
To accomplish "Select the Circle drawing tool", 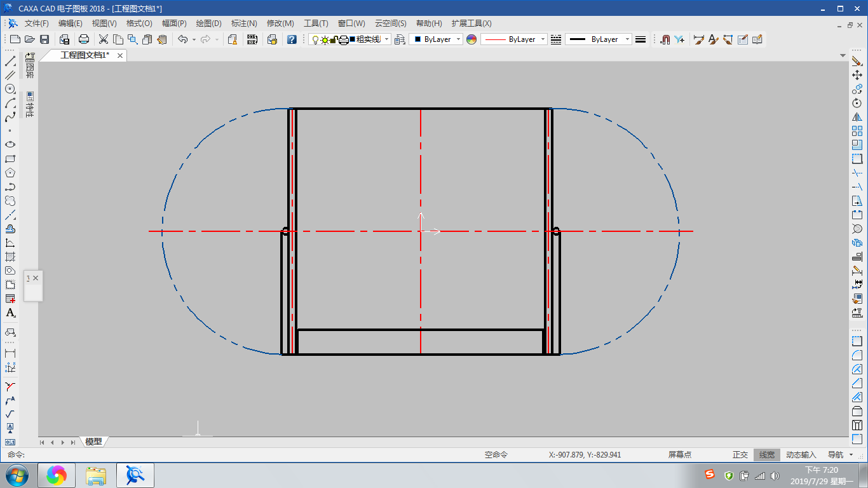I will pos(10,89).
